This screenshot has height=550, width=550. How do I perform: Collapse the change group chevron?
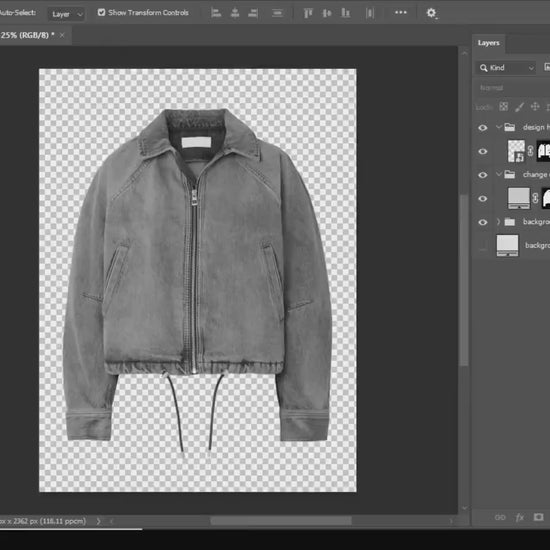click(x=498, y=174)
